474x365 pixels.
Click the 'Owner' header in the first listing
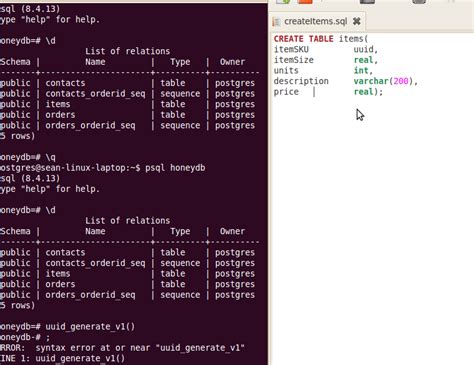coord(232,62)
